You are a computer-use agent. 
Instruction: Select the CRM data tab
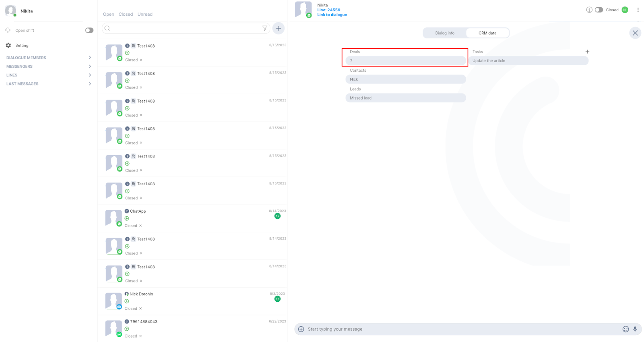click(x=487, y=33)
